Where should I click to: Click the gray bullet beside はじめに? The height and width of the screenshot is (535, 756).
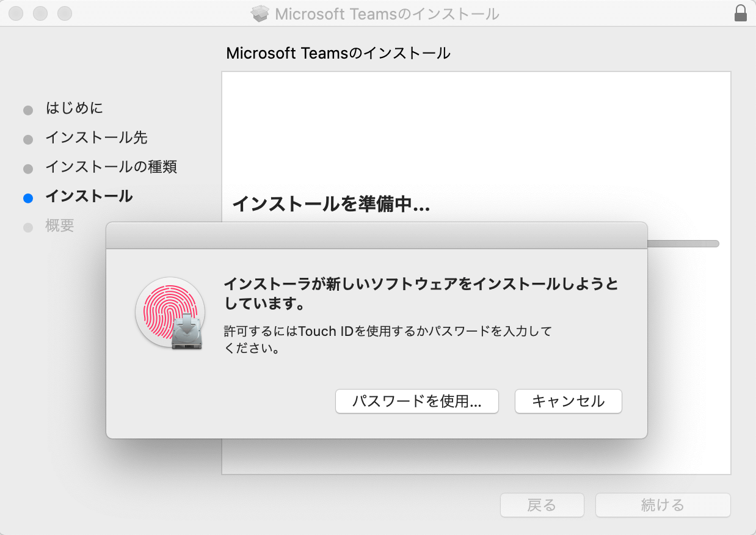(27, 111)
